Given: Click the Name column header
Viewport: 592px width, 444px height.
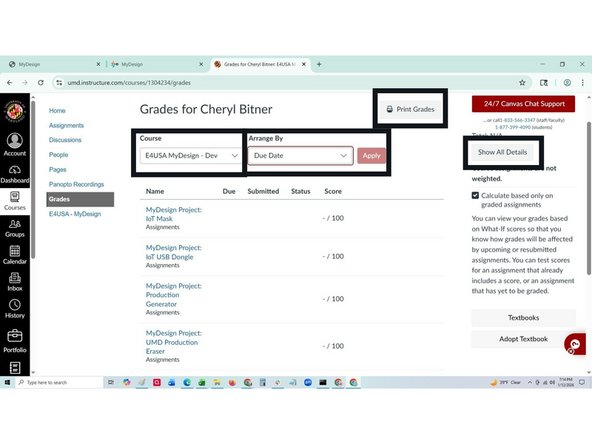Looking at the screenshot, I should point(155,191).
